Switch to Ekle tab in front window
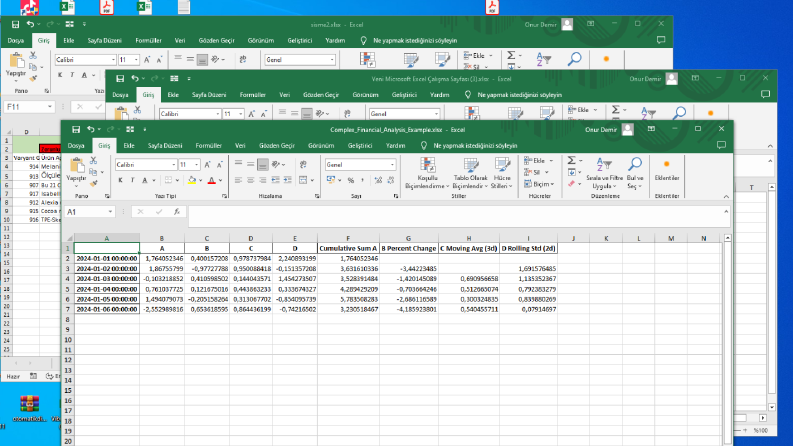 click(129, 146)
